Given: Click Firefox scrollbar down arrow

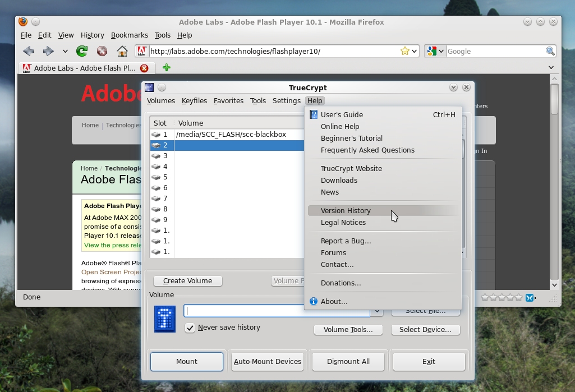Looking at the screenshot, I should pos(554,285).
